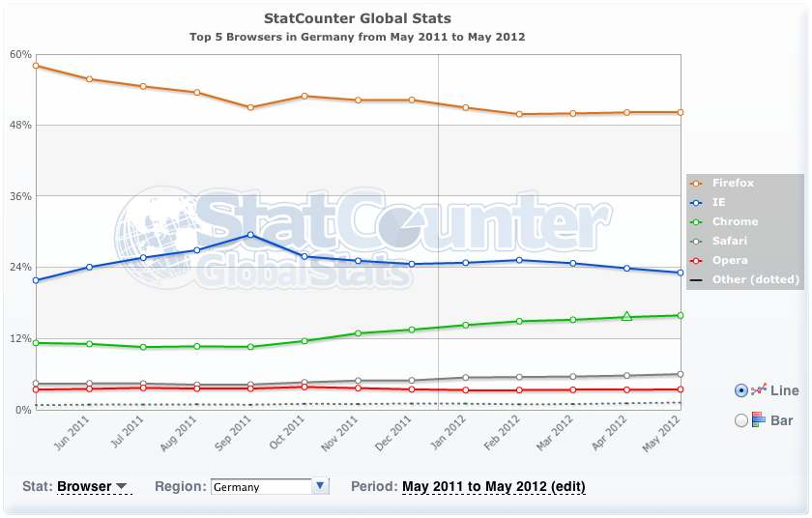Click the Chrome legend marker

point(694,221)
